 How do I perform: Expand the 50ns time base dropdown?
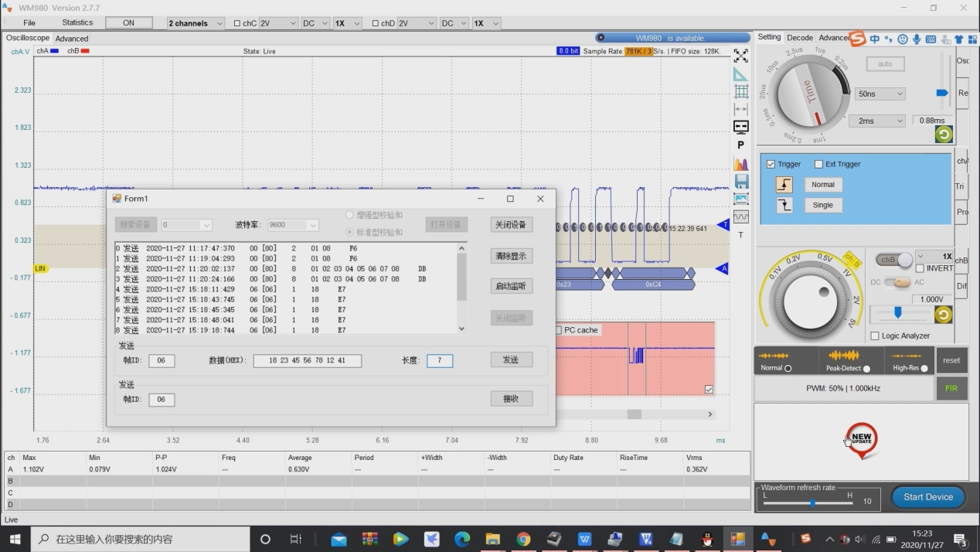click(x=880, y=94)
